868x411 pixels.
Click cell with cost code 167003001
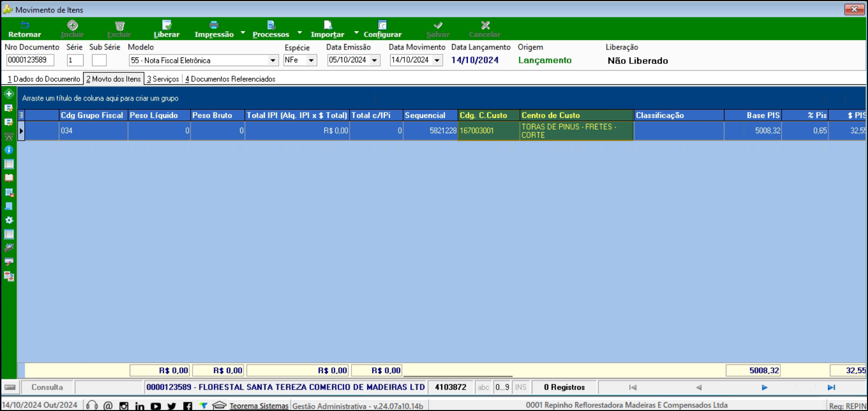(489, 131)
